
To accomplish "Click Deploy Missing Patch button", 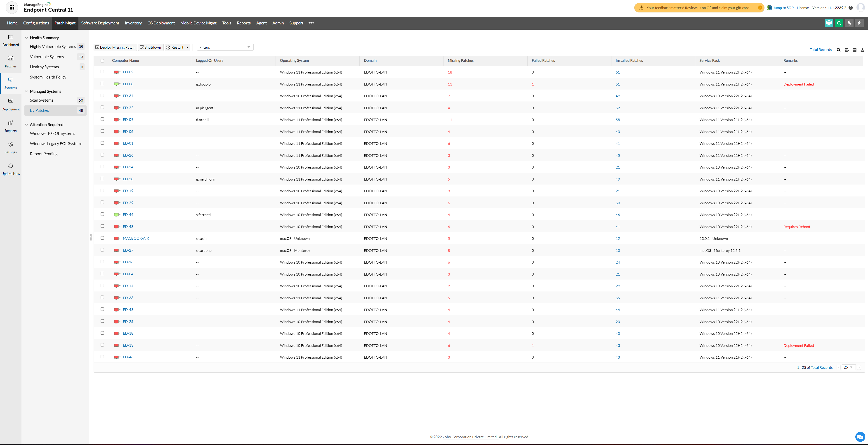I will (115, 47).
